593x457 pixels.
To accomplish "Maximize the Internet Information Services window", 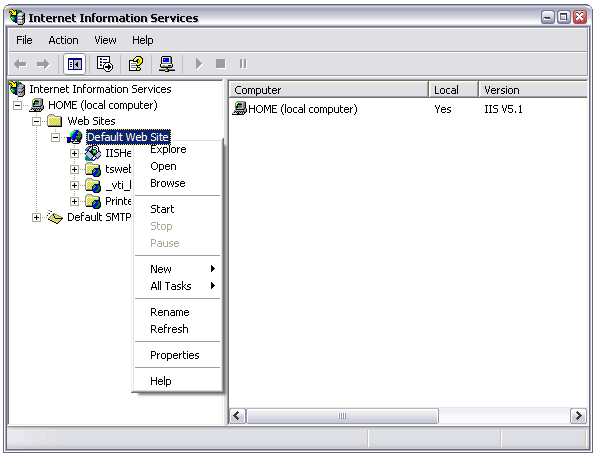I will [564, 17].
